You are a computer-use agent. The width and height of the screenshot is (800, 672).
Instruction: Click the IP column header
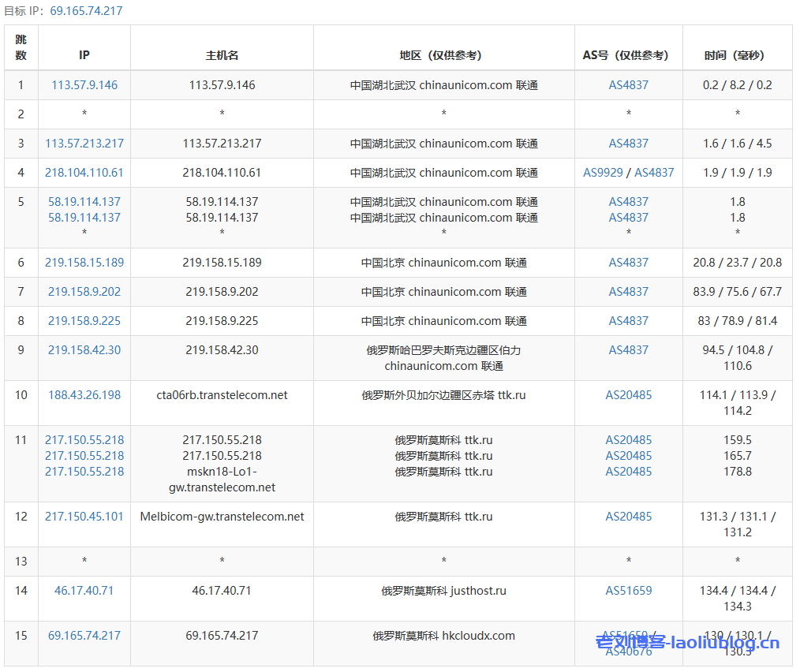pos(84,55)
